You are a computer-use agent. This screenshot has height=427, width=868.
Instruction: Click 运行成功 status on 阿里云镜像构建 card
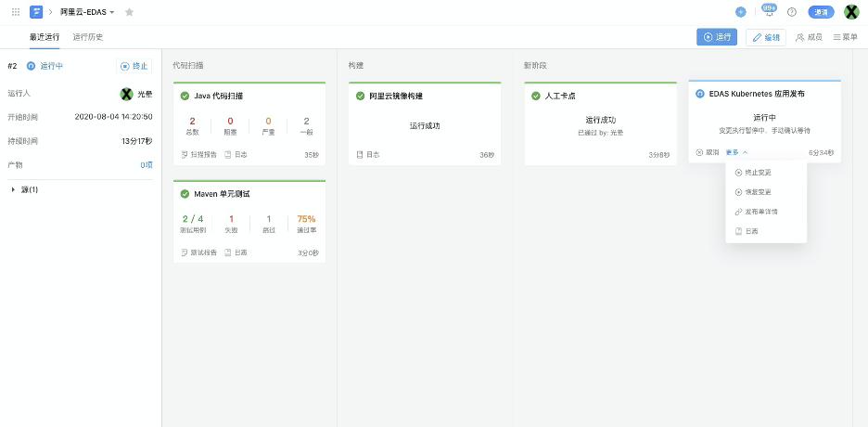pyautogui.click(x=425, y=125)
